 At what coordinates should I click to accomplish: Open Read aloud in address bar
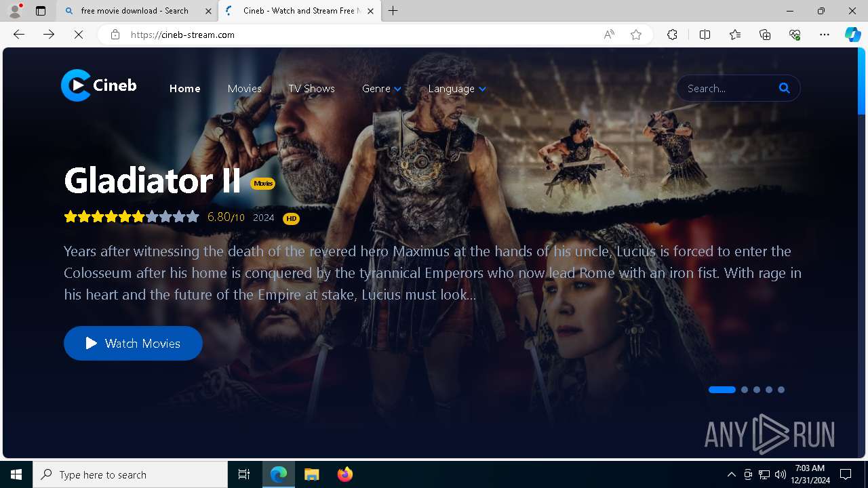(x=609, y=35)
